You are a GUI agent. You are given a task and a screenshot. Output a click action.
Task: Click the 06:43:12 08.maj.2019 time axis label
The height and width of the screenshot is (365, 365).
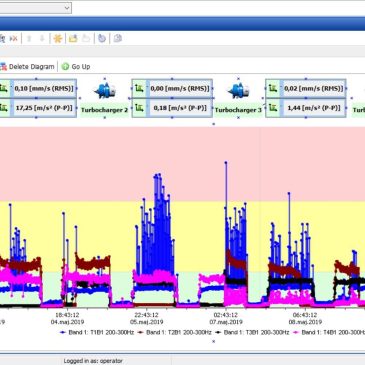[305, 318]
